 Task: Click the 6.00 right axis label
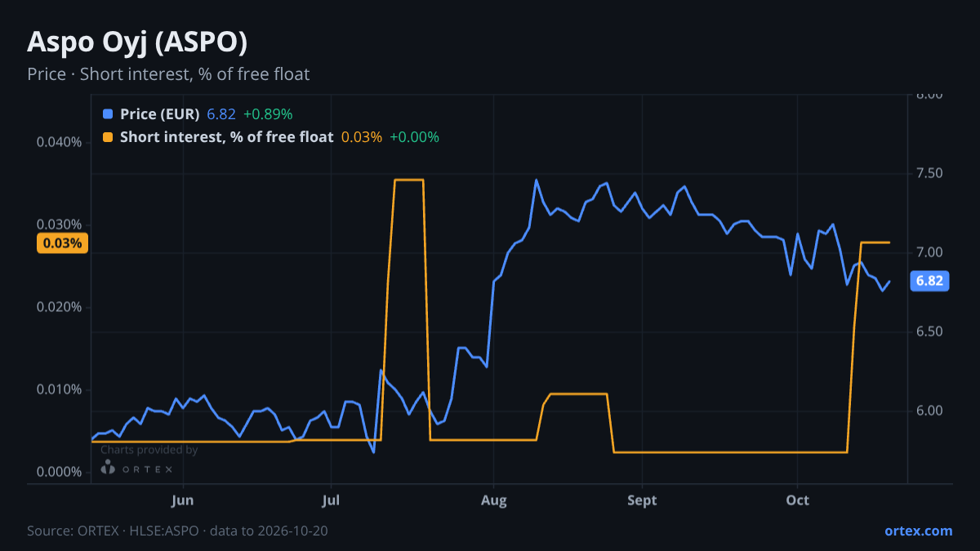click(929, 411)
